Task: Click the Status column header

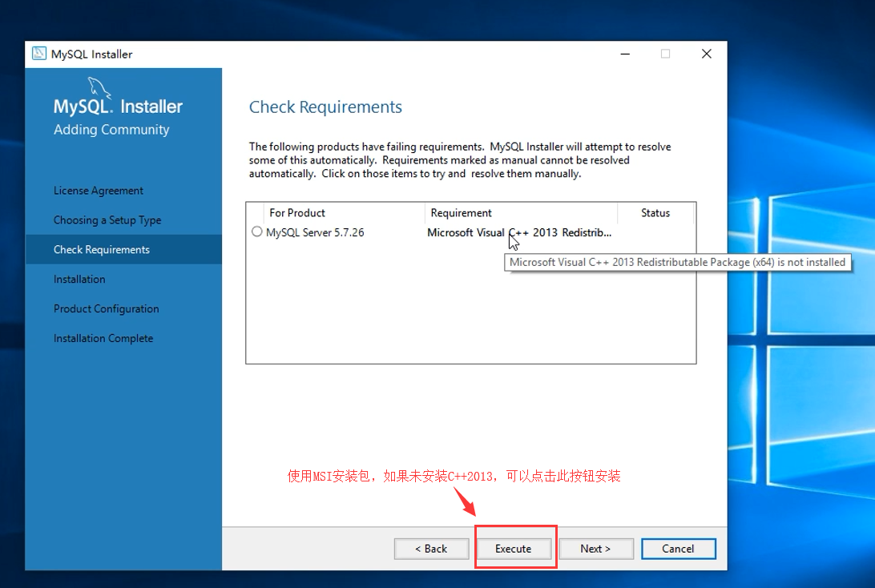Action: [x=655, y=212]
